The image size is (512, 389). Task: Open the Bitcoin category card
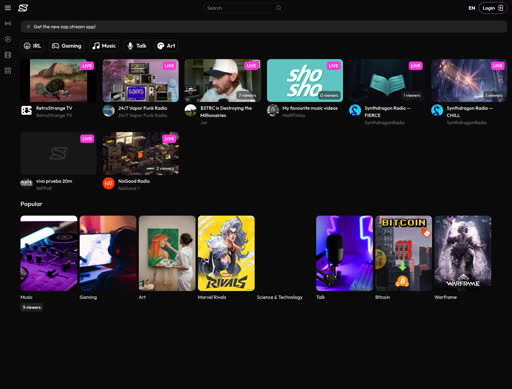point(404,253)
